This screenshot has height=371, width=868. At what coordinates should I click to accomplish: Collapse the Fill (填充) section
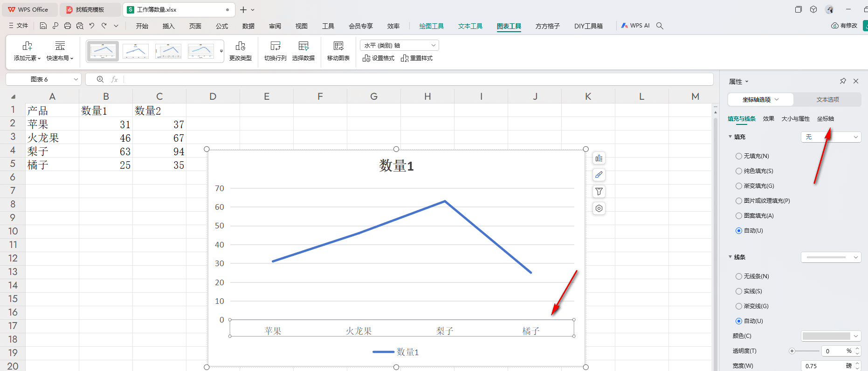pyautogui.click(x=730, y=137)
